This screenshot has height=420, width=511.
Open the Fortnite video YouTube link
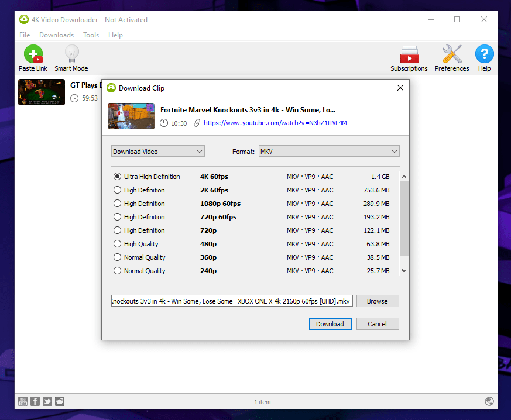(x=275, y=123)
